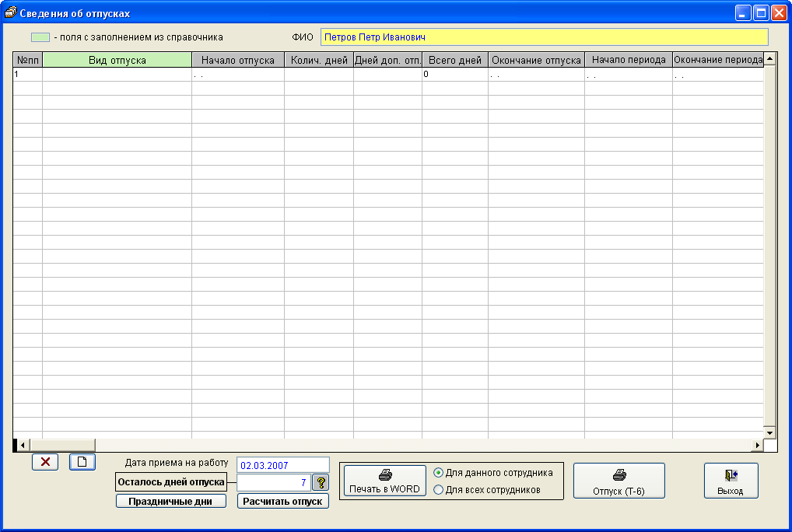Click the new blank record icon

point(82,462)
